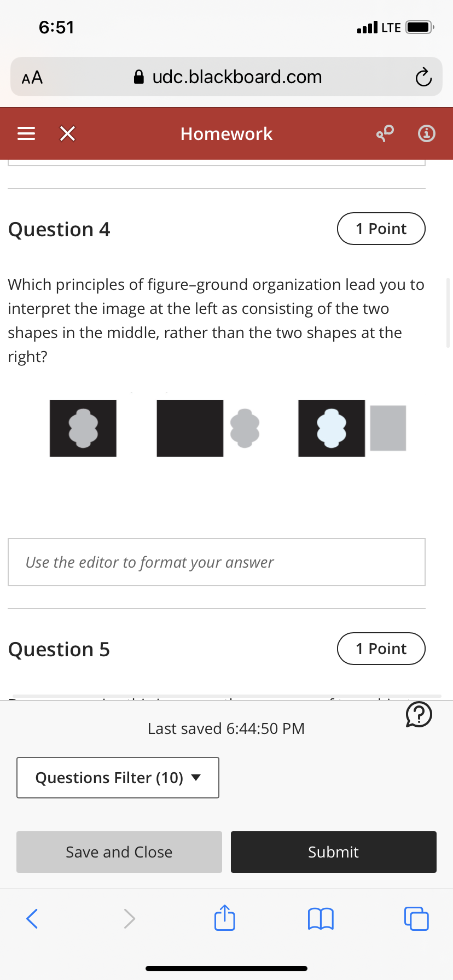Click the session key icon in the header
The image size is (453, 980).
point(385,133)
